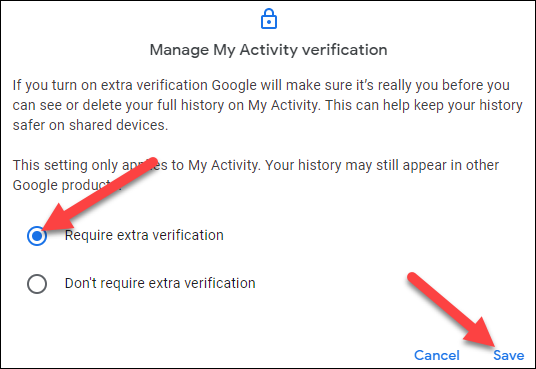The height and width of the screenshot is (369, 536).
Task: Click the Manage My Activity verification heading
Action: pos(268,50)
